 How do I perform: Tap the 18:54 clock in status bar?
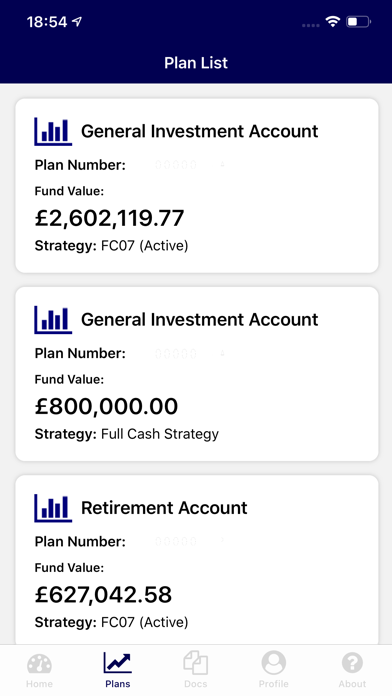(47, 21)
